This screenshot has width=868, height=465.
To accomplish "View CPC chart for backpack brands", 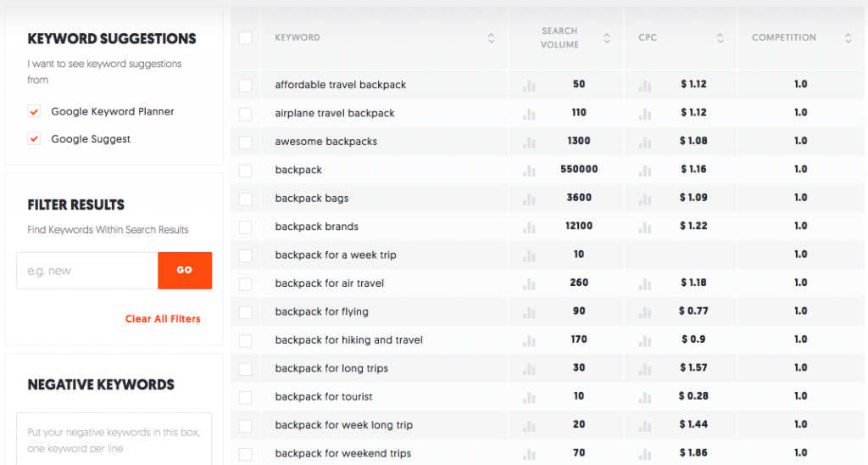I will (645, 227).
